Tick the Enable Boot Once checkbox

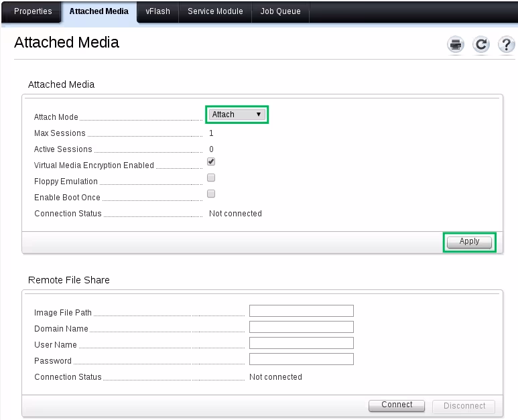click(x=211, y=194)
